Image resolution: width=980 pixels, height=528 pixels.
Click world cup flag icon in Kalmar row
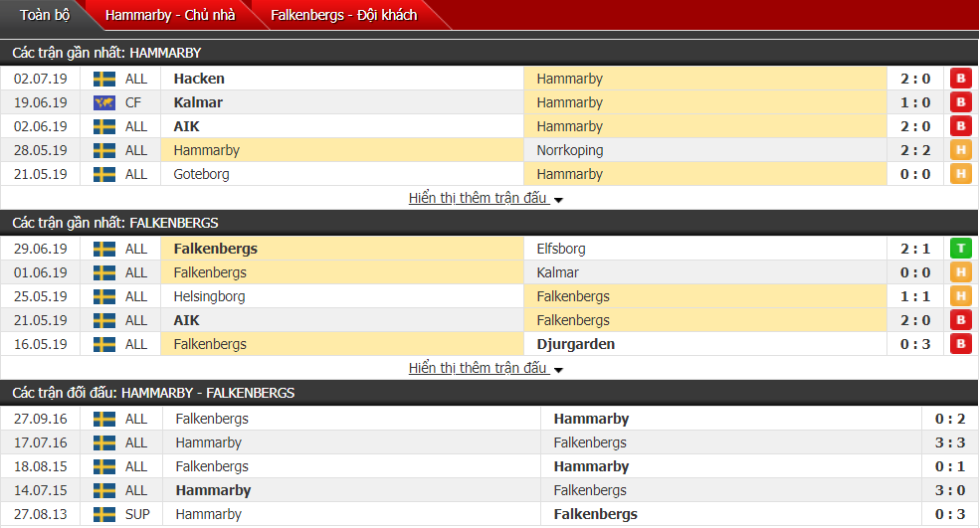pos(104,102)
